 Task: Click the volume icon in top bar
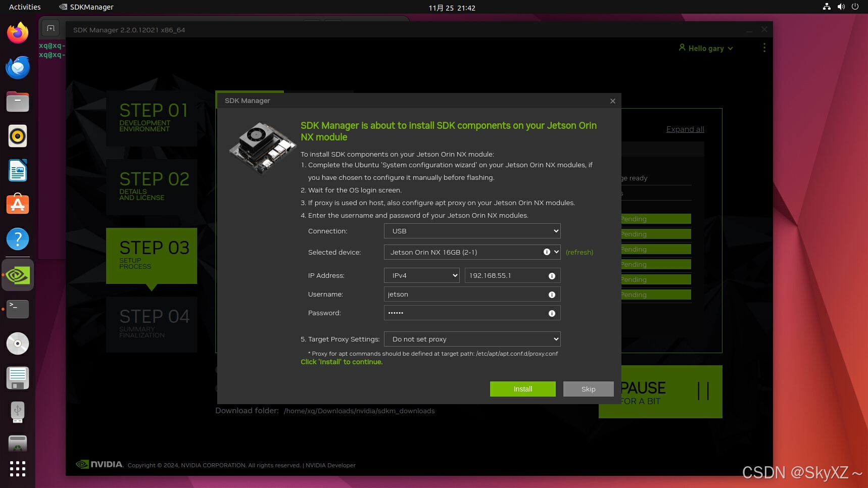841,7
